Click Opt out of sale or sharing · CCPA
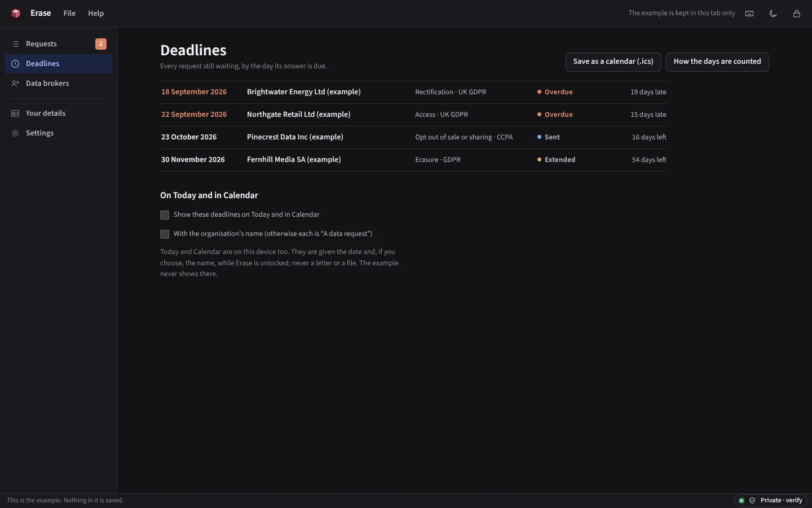Viewport: 812px width, 508px height. coord(464,137)
